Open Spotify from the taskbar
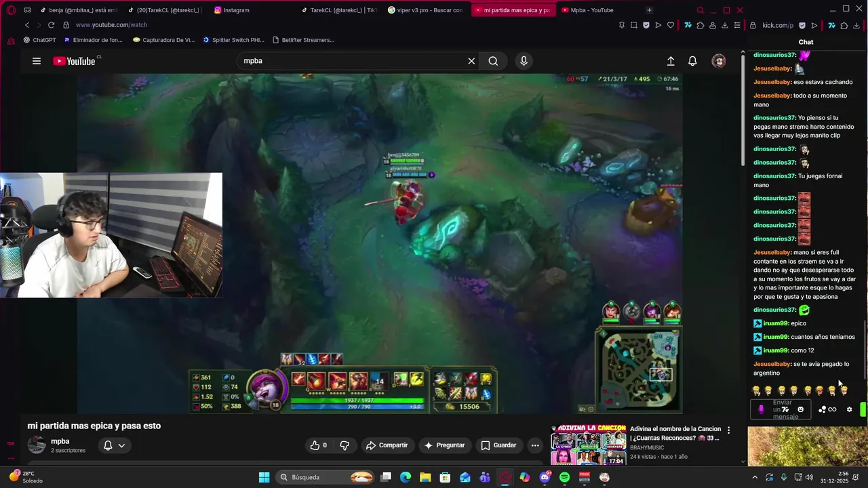 (565, 477)
